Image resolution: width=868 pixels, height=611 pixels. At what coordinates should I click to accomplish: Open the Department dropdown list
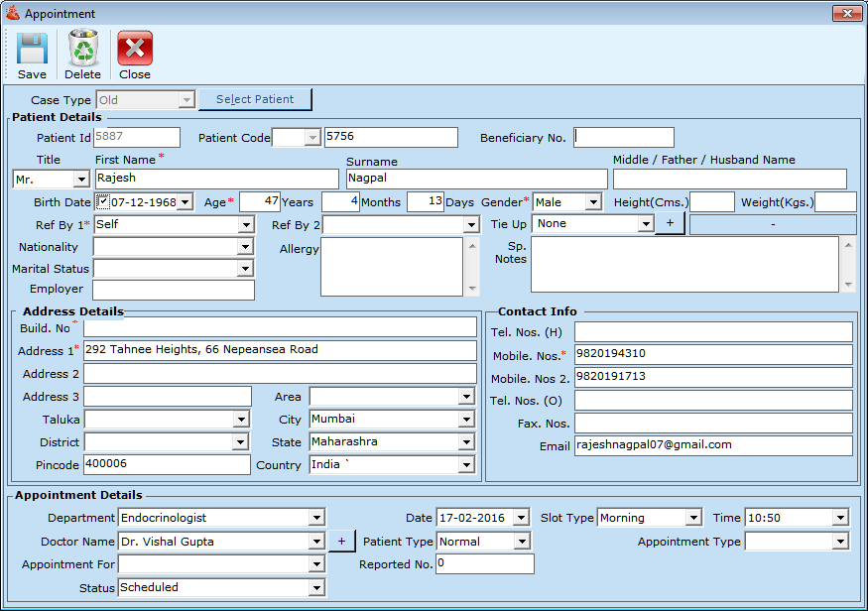point(315,518)
